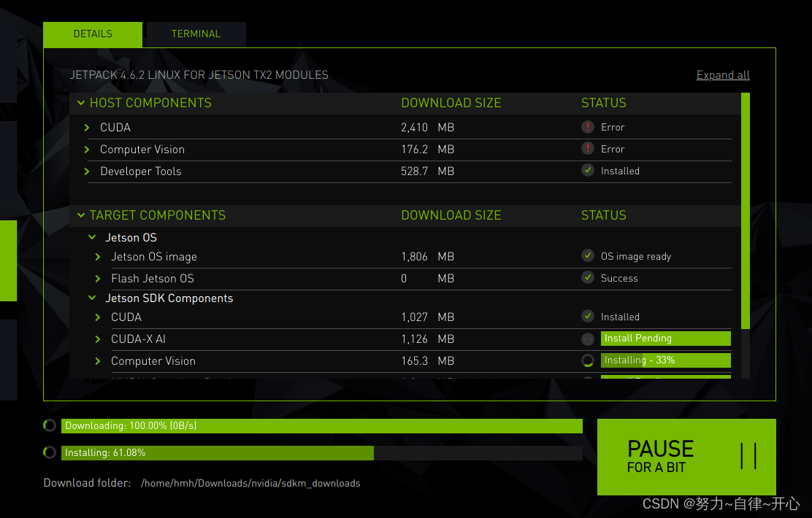Viewport: 812px width, 518px height.
Task: Click Installed checkmark for Developer Tools
Action: 588,170
